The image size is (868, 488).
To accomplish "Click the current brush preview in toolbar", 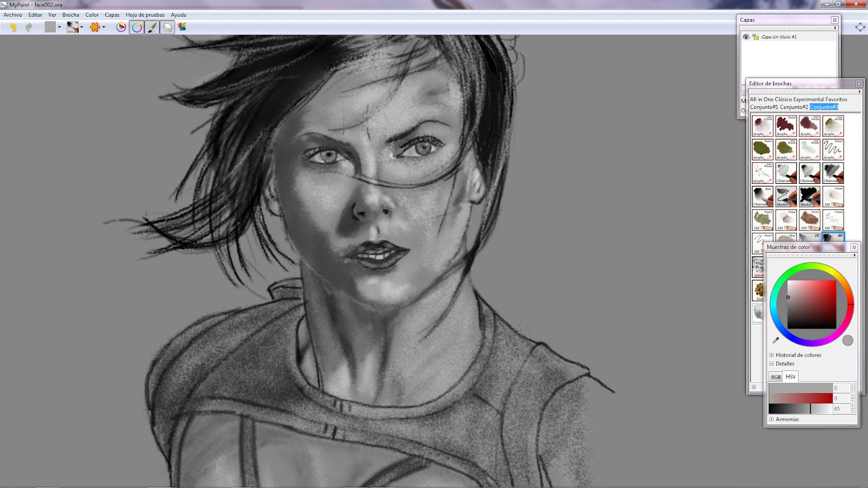I will pos(73,27).
